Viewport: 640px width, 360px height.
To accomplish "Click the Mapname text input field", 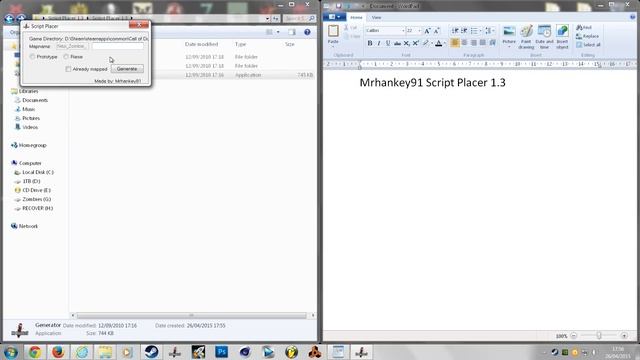I will coord(118,47).
